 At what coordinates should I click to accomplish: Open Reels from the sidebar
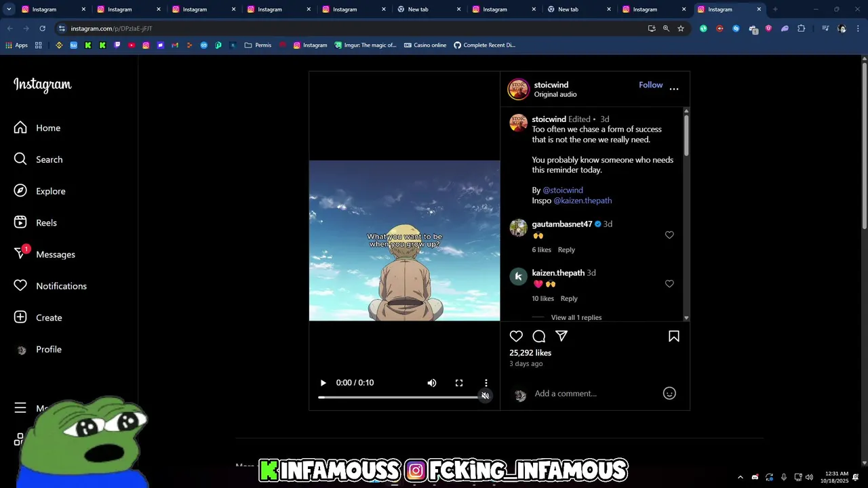coord(35,222)
